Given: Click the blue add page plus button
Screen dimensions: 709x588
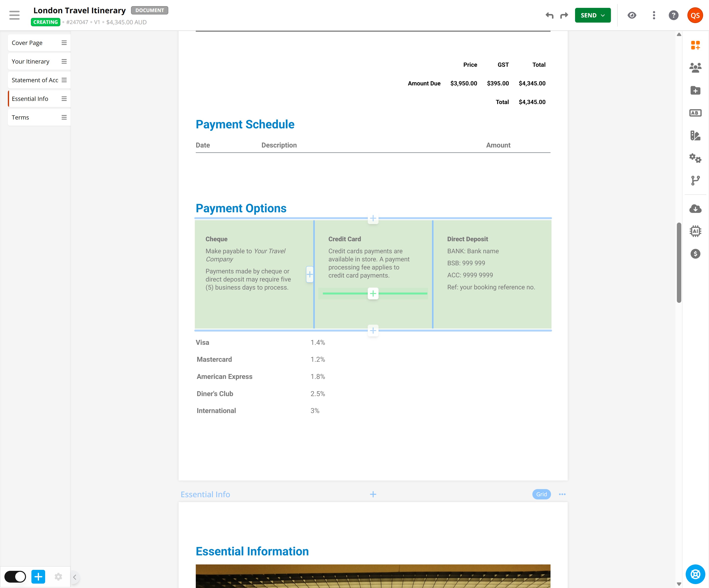Looking at the screenshot, I should tap(38, 576).
